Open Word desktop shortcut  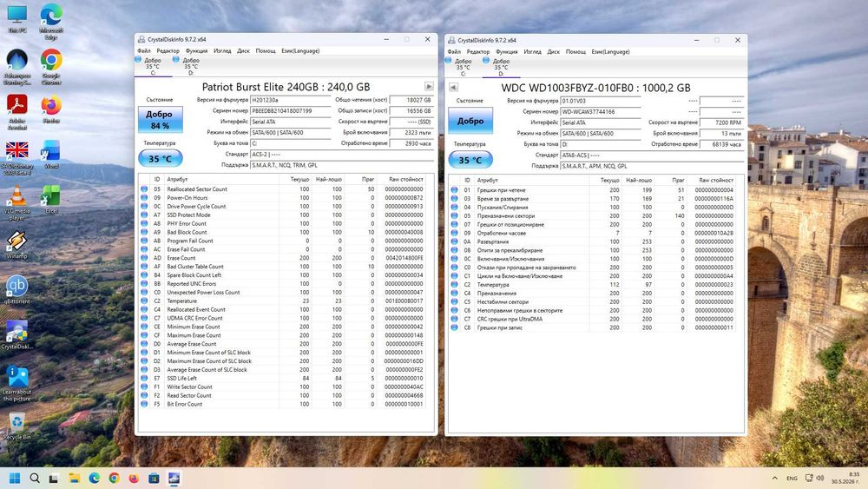coord(51,155)
